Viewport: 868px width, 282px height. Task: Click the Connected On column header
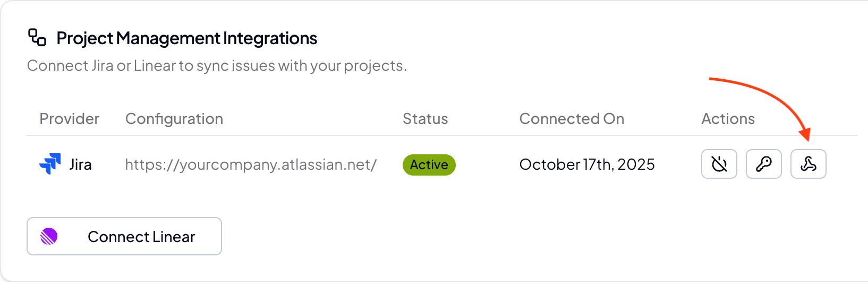(572, 119)
